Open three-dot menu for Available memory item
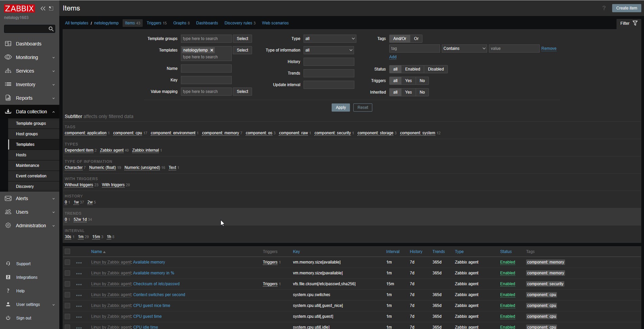Screen dimensions: 644x329 pyautogui.click(x=79, y=263)
